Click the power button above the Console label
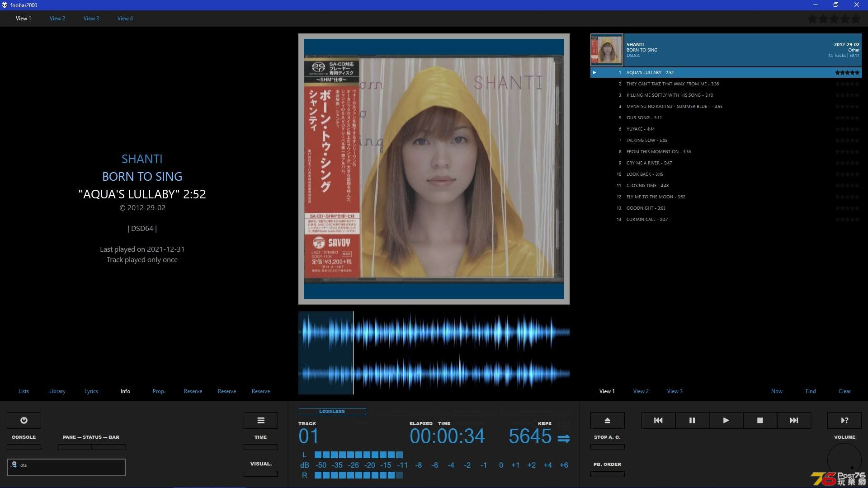 click(x=24, y=420)
